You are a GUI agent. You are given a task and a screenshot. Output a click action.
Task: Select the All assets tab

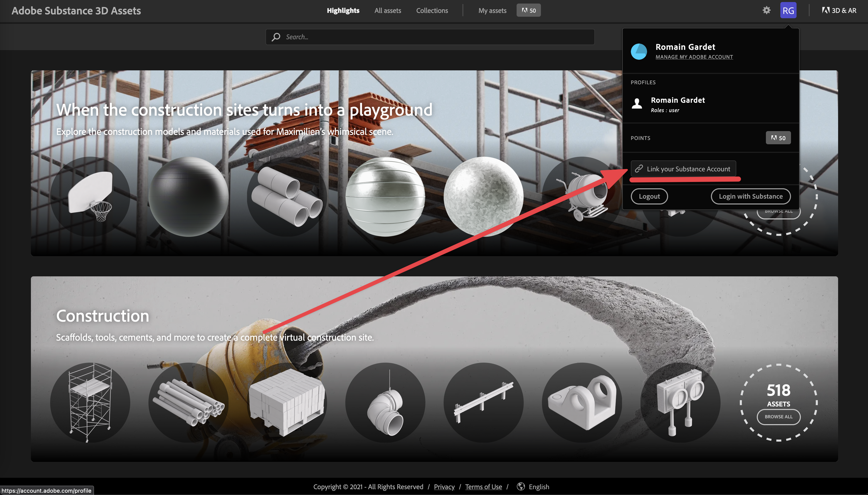click(x=387, y=11)
